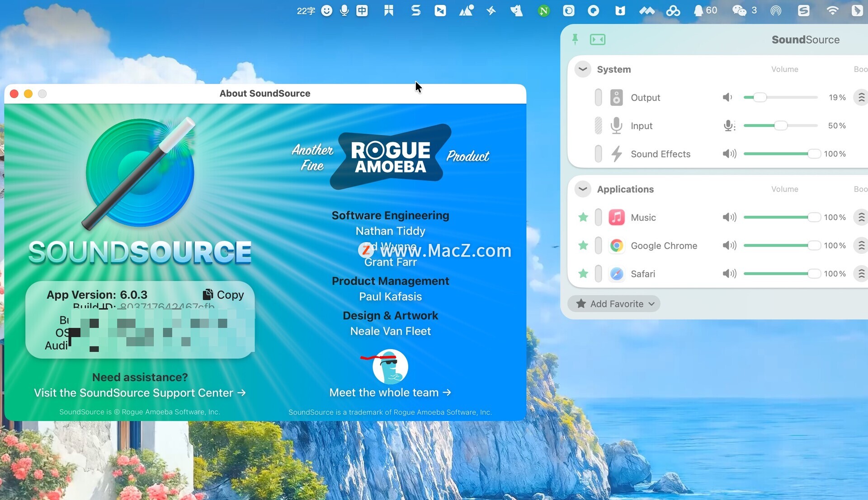The image size is (868, 500).
Task: Collapse the Applications section
Action: point(583,189)
